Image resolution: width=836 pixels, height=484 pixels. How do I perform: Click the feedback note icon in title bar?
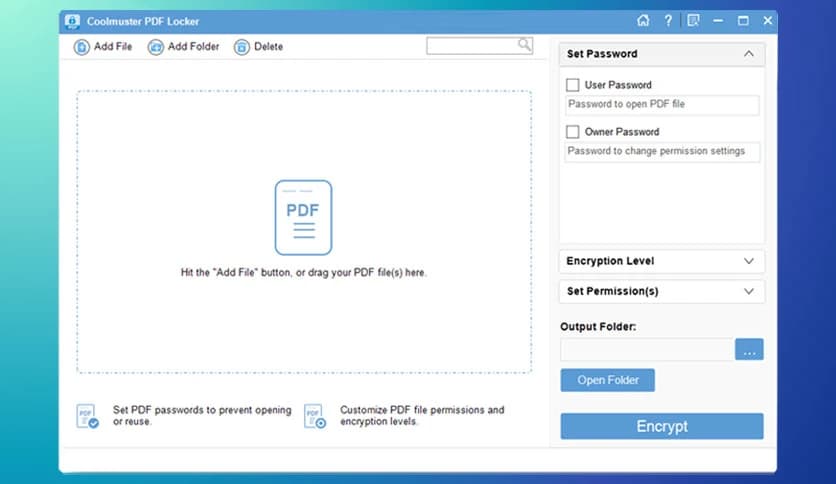pyautogui.click(x=693, y=21)
